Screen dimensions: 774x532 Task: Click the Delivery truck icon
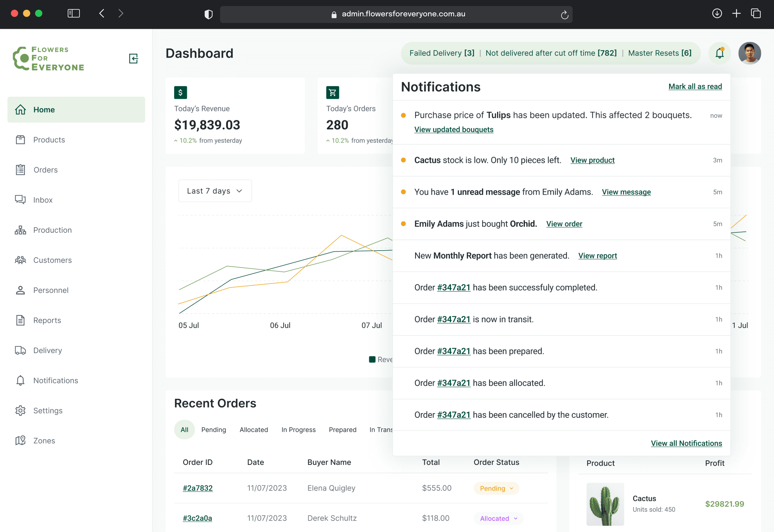20,350
